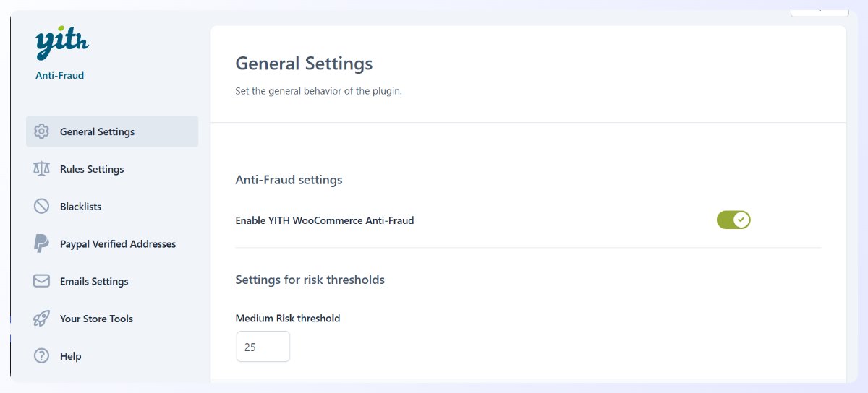Image resolution: width=868 pixels, height=393 pixels.
Task: Select Emails Settings in sidebar
Action: (112, 281)
